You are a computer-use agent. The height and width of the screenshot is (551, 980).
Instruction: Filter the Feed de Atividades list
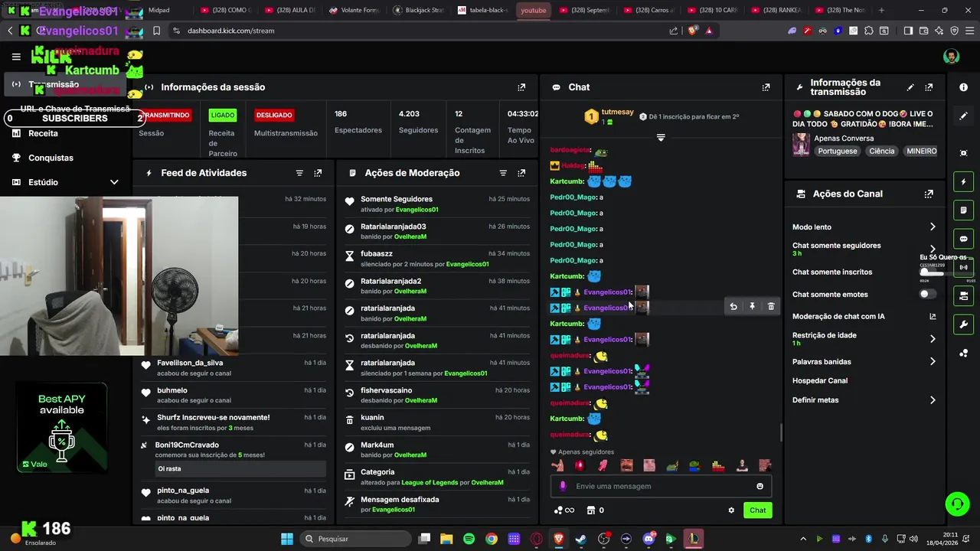299,173
